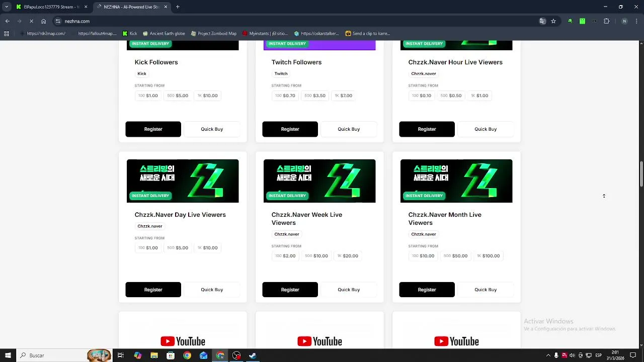Register for Chzzk.Naver Month Live Viewers
Screen dimensions: 644x362
click(427, 290)
